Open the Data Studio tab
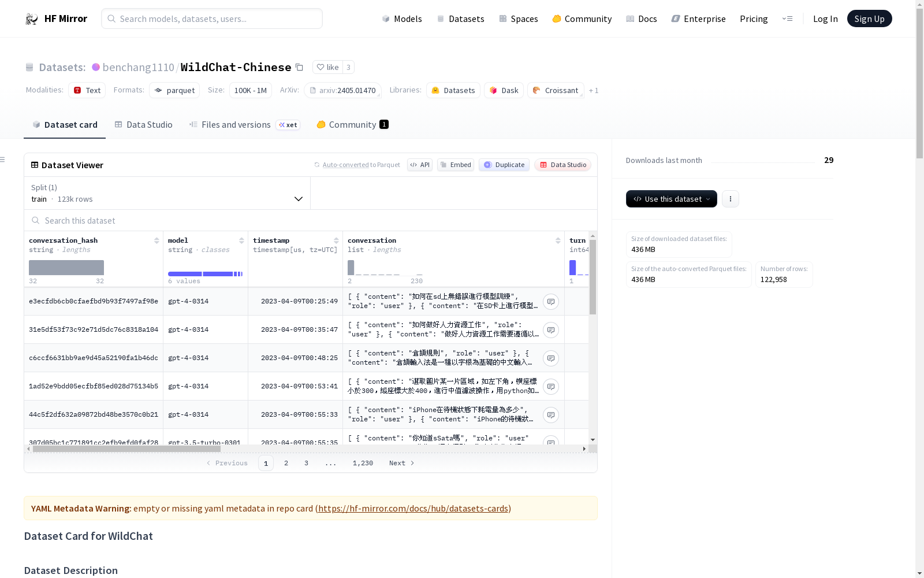The image size is (924, 578). pyautogui.click(x=143, y=125)
